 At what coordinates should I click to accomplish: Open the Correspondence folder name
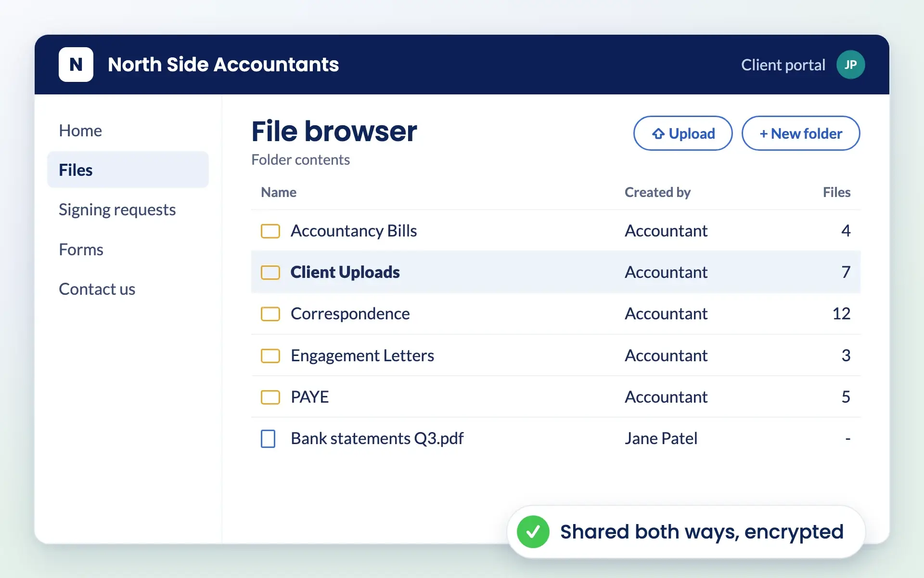[x=350, y=314]
